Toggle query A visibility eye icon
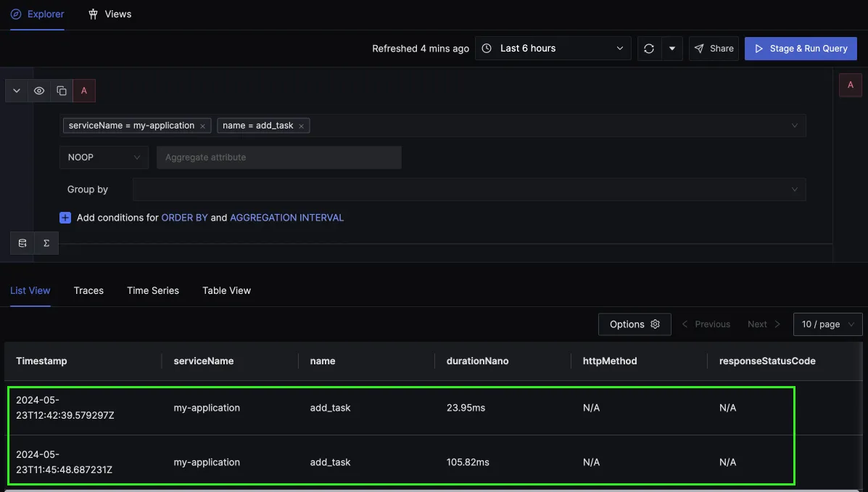Viewport: 868px width, 492px height. click(x=38, y=91)
